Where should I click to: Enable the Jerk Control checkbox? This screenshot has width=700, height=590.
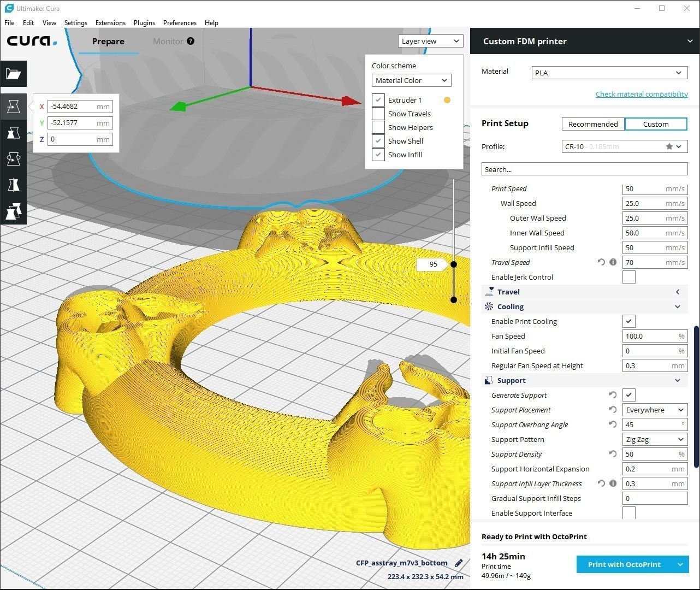629,277
